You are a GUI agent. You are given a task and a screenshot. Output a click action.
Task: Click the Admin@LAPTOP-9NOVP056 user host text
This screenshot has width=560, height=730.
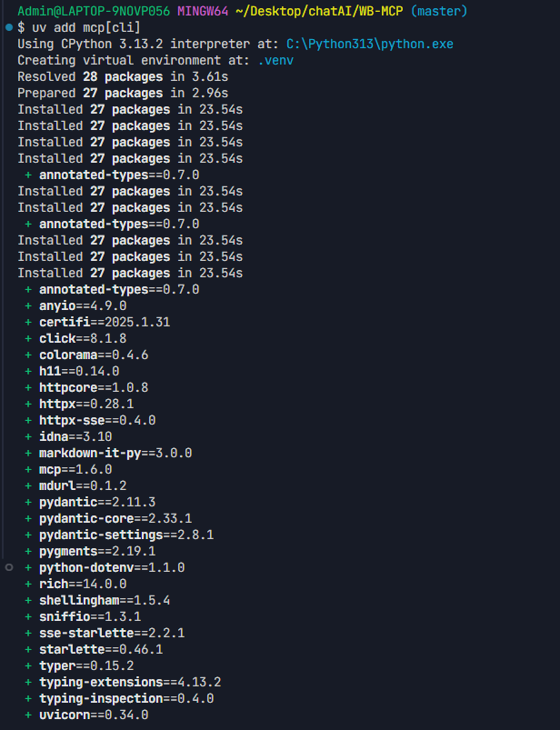pyautogui.click(x=93, y=12)
